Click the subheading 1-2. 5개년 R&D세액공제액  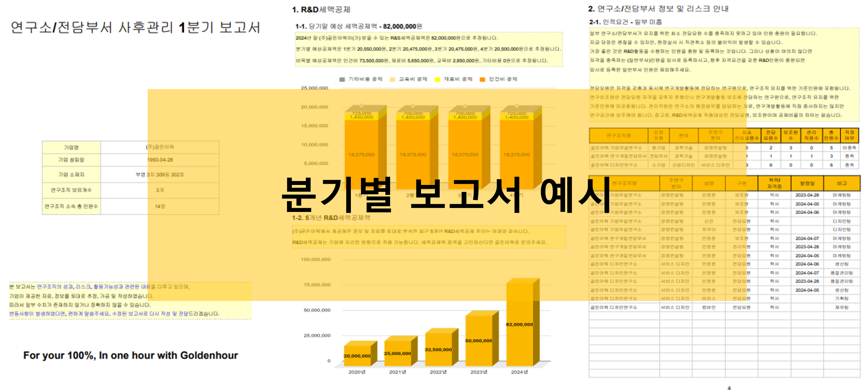coord(331,218)
